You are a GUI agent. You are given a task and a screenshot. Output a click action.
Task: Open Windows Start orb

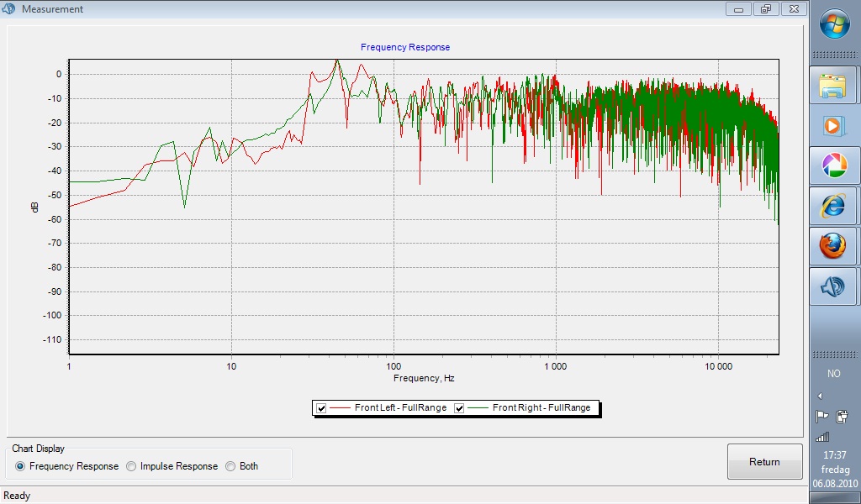(834, 24)
